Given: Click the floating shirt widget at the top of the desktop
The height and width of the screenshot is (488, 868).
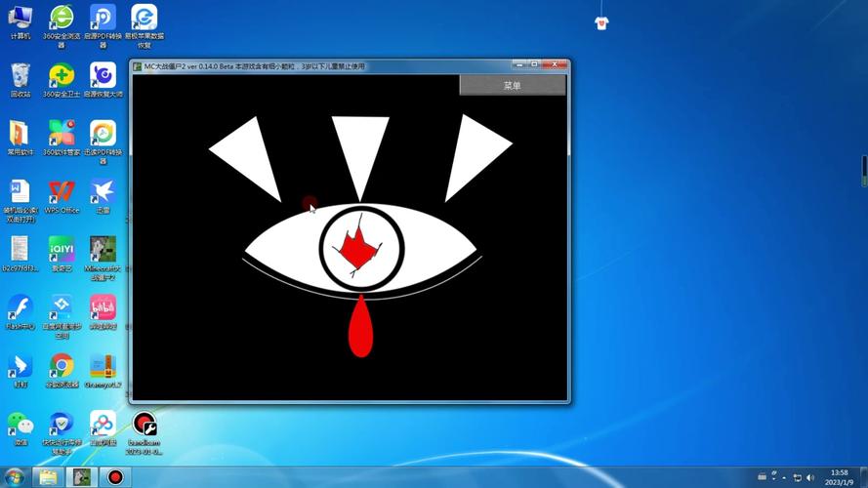Looking at the screenshot, I should tap(601, 23).
